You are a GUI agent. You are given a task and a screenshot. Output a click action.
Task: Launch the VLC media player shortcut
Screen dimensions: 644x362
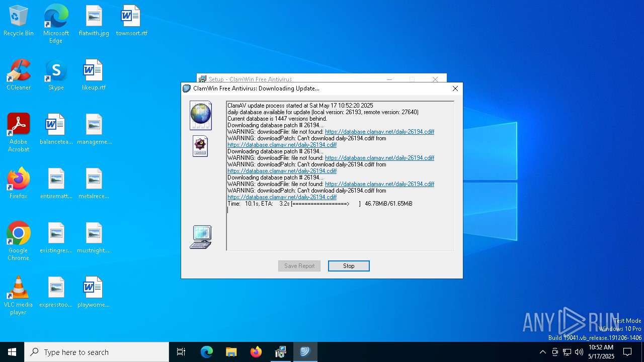pyautogui.click(x=19, y=295)
